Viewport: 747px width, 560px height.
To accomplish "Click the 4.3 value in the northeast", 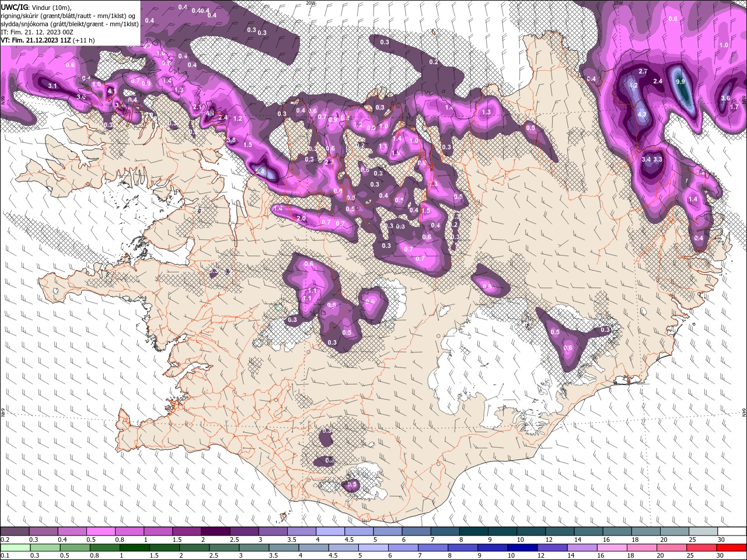I will point(642,115).
